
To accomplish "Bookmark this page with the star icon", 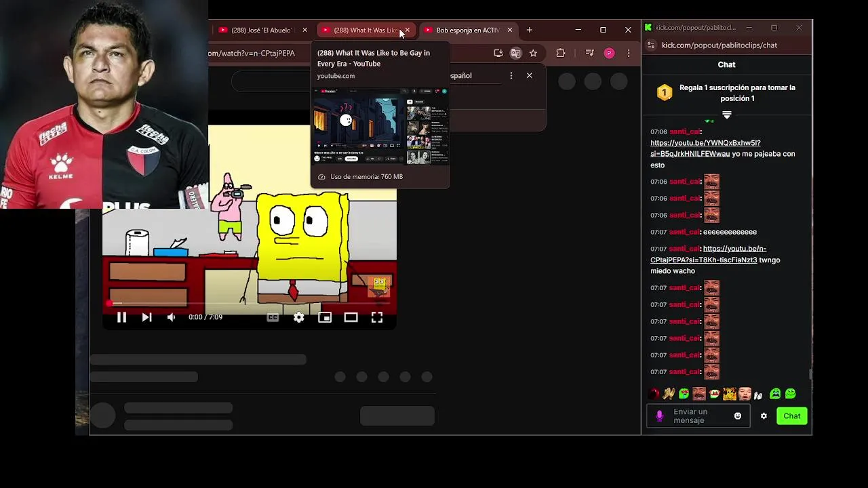I will (533, 53).
